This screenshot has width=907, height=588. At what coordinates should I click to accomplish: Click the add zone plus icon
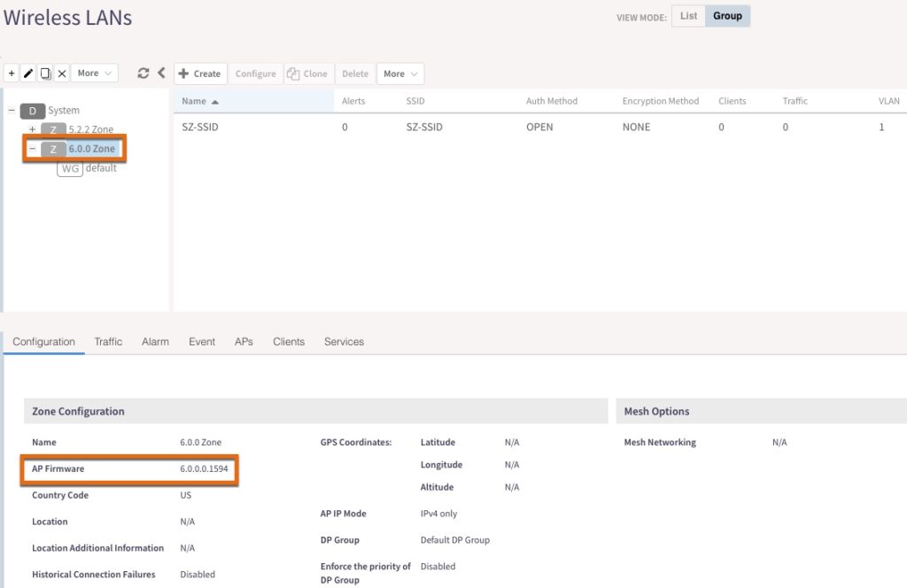point(12,73)
